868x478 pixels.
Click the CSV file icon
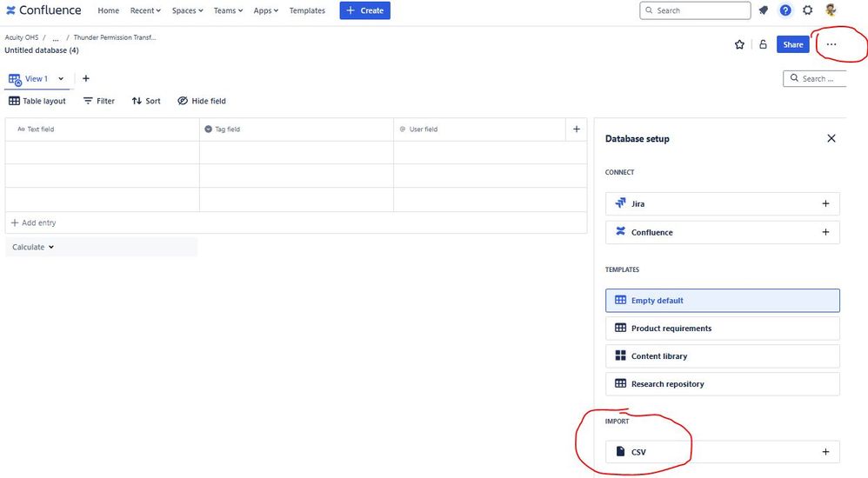pyautogui.click(x=620, y=451)
